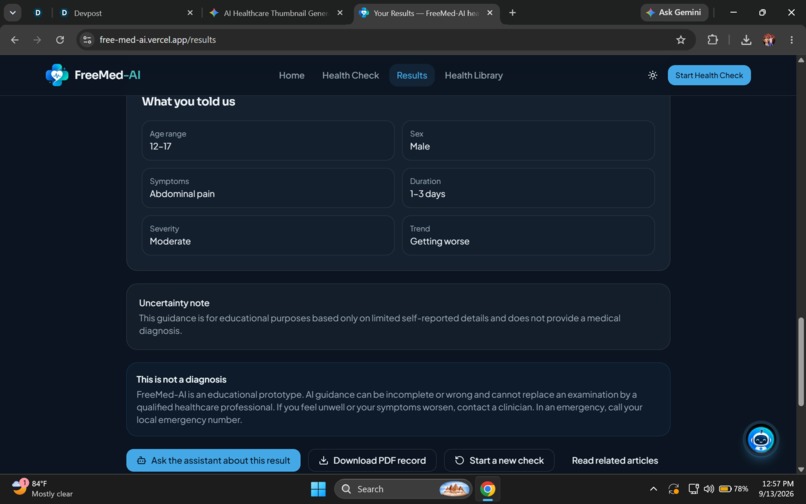Click the Ask Gemini button

(674, 12)
